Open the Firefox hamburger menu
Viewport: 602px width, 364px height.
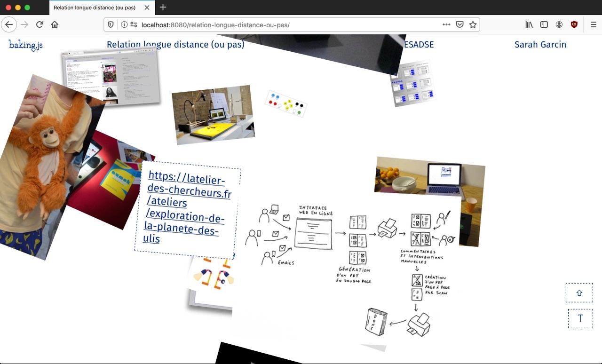[593, 24]
